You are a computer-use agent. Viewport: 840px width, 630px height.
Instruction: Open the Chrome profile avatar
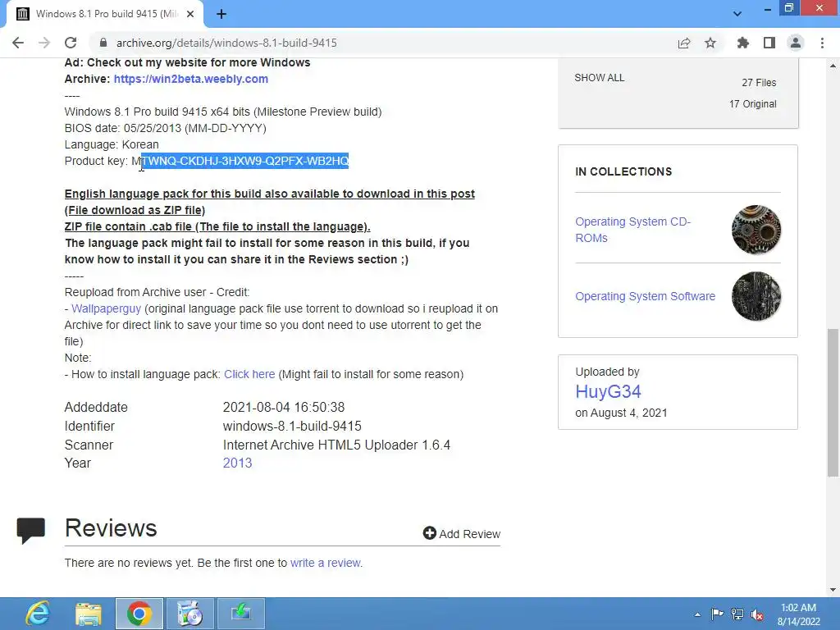click(x=796, y=43)
